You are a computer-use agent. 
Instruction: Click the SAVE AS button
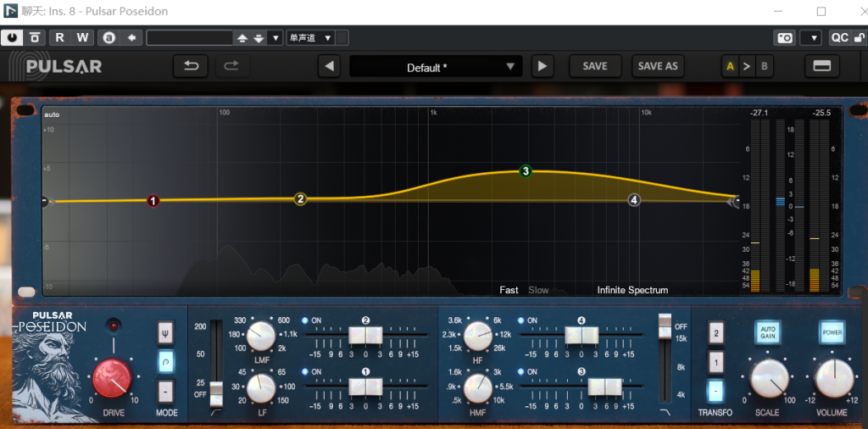point(658,66)
